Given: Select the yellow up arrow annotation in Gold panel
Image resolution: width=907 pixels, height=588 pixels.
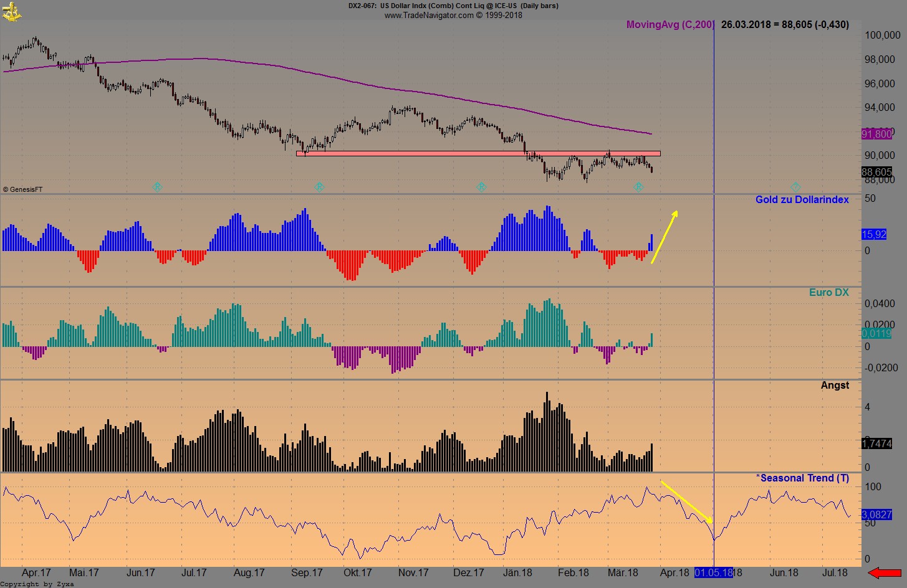Looking at the screenshot, I should coord(665,236).
